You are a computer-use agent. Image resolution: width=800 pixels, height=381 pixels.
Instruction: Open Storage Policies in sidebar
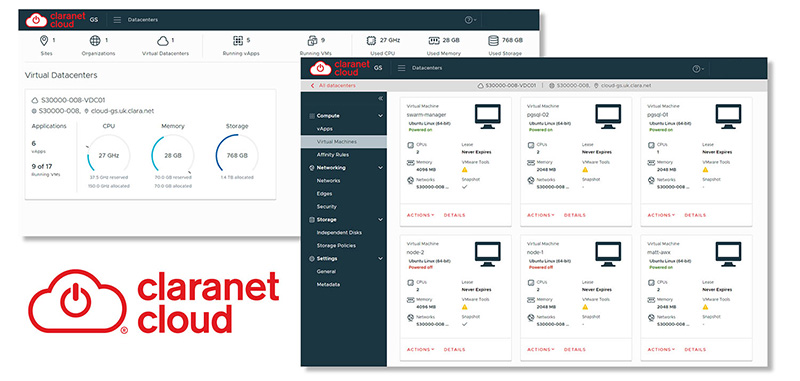(x=336, y=245)
